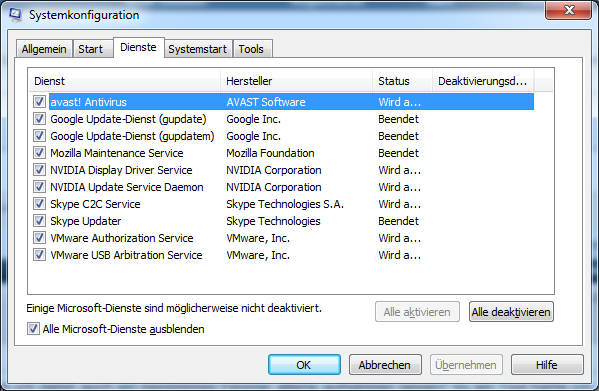Toggle Google Update-Dienst (gupdatem) checkbox
Viewport: 599px width, 391px height.
39,136
